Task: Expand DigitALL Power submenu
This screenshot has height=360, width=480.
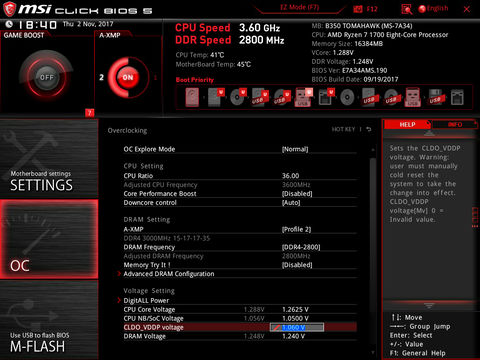Action: 237,301
